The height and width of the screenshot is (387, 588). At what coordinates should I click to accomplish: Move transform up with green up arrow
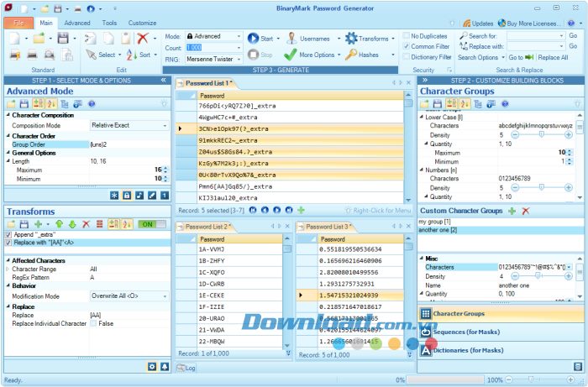pyautogui.click(x=59, y=224)
